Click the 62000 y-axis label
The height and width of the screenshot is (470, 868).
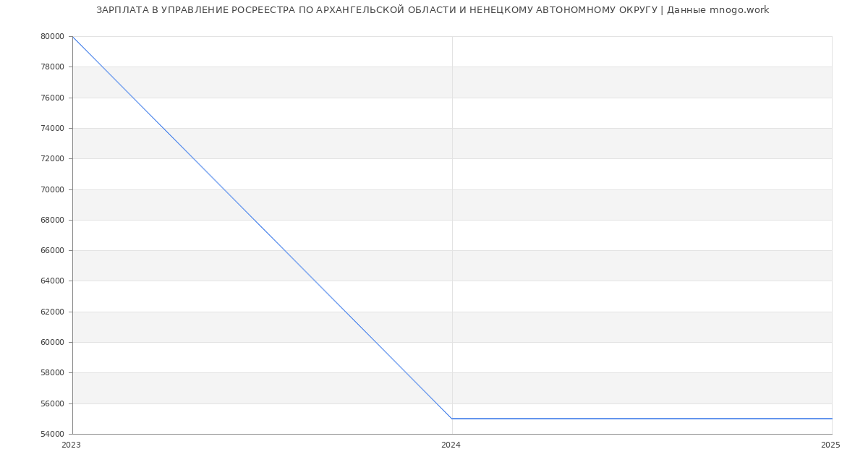pyautogui.click(x=53, y=312)
